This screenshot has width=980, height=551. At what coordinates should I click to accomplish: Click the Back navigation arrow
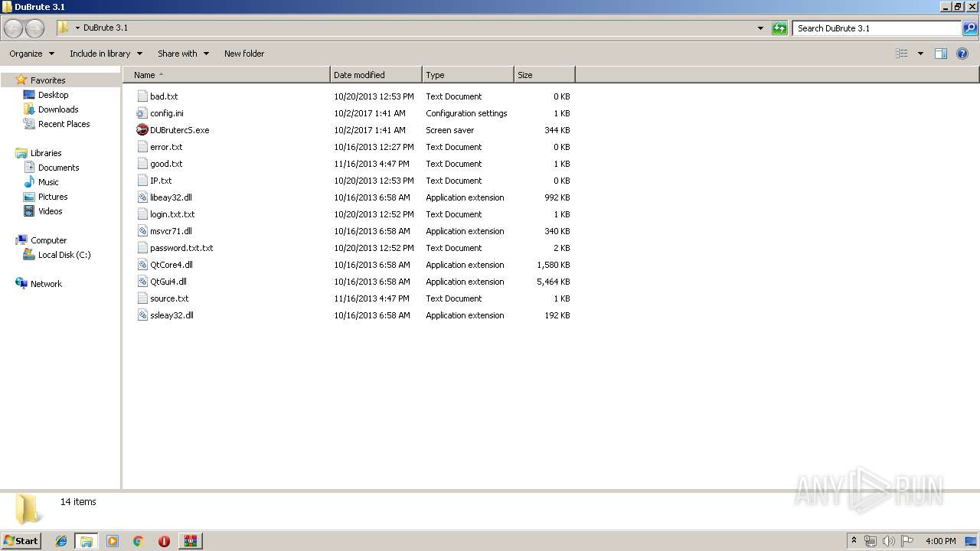tap(13, 28)
